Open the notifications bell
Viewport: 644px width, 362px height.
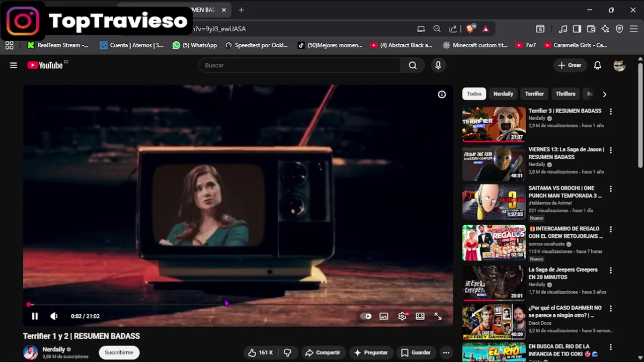coord(598,65)
